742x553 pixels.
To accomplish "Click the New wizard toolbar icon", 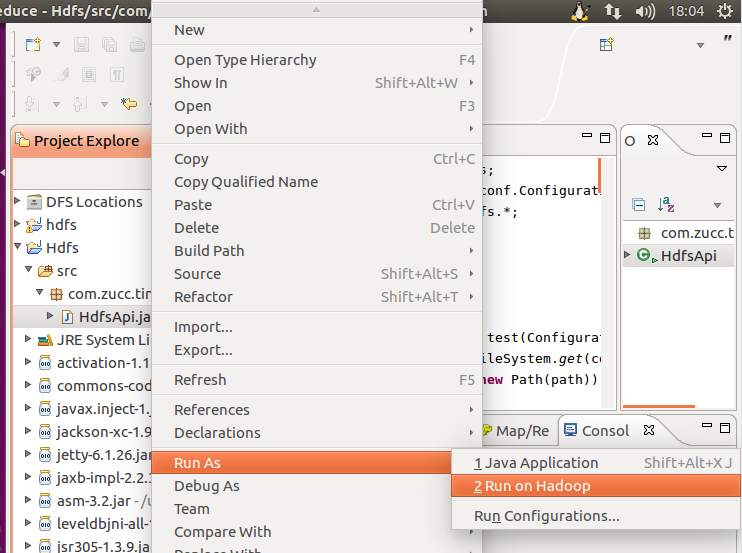I will point(34,44).
